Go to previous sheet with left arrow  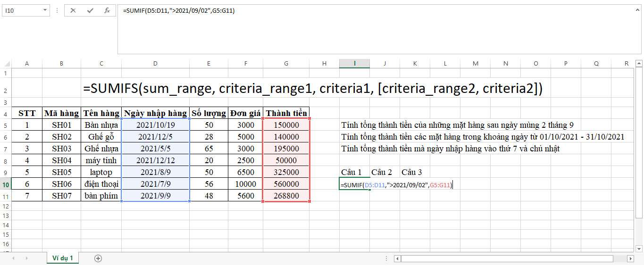[13, 258]
